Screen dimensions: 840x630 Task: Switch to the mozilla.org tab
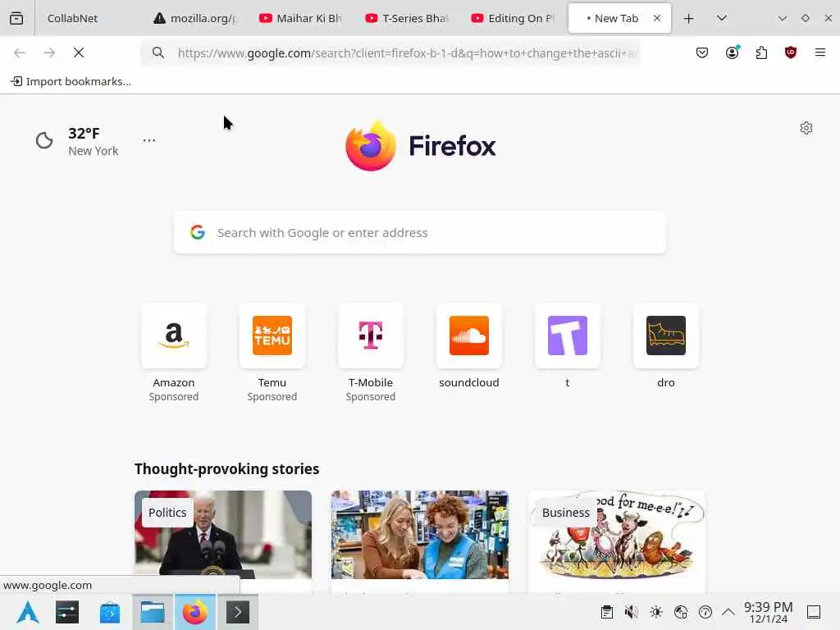195,18
